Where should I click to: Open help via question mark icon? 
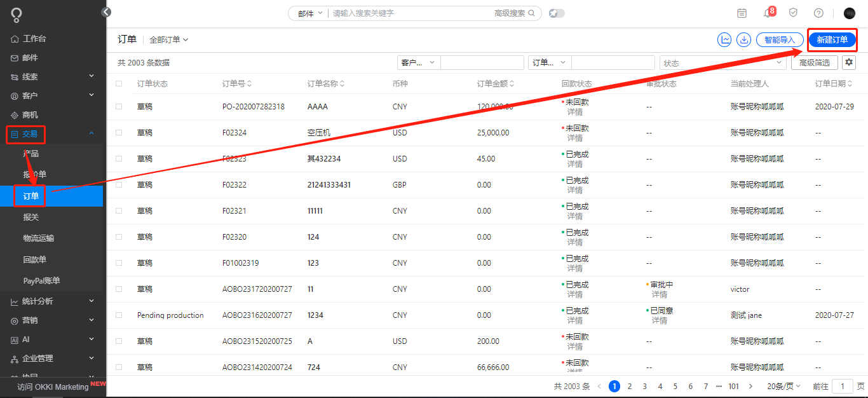tap(818, 12)
